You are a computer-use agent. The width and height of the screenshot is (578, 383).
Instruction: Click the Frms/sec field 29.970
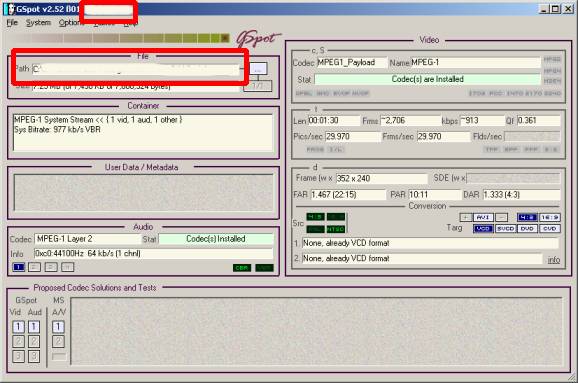[443, 137]
